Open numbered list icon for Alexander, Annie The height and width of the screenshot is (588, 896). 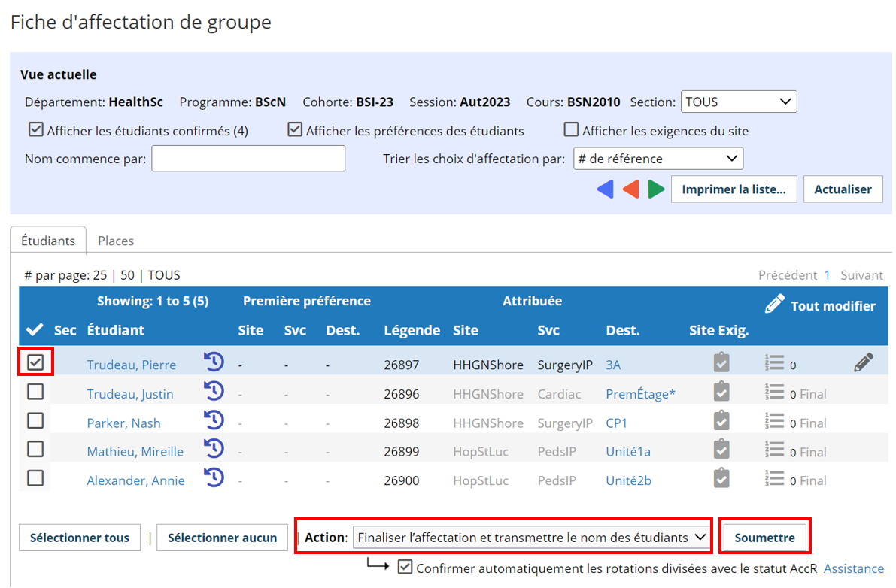[x=774, y=477]
